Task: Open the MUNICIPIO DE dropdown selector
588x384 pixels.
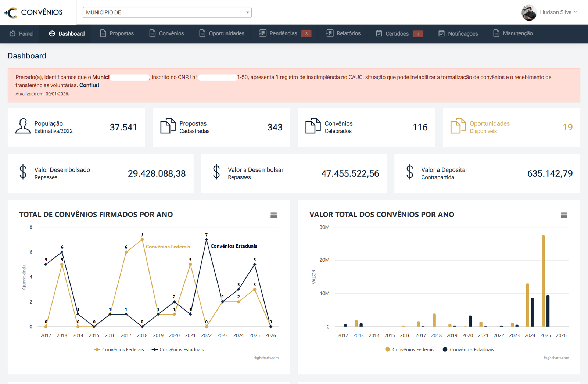Action: (167, 12)
